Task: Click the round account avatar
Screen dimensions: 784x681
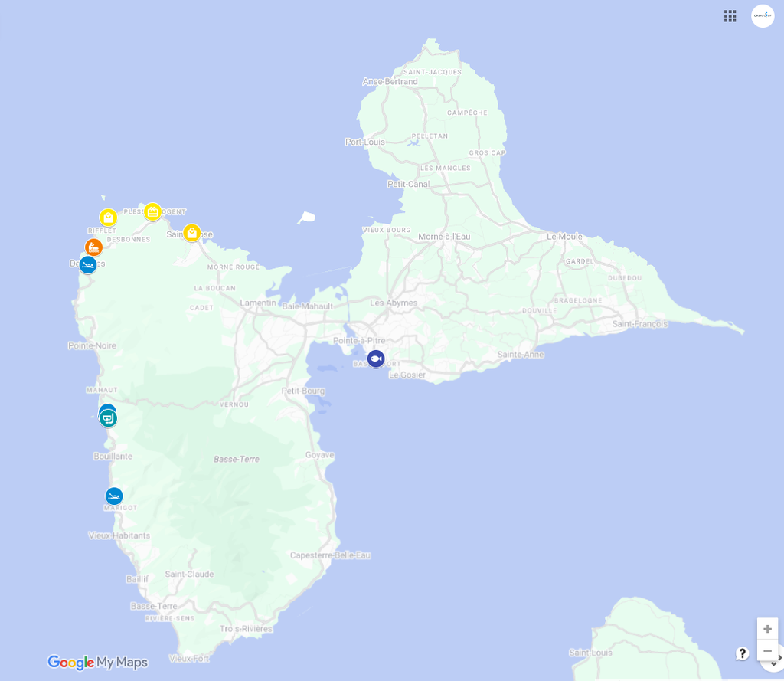Action: [x=763, y=16]
